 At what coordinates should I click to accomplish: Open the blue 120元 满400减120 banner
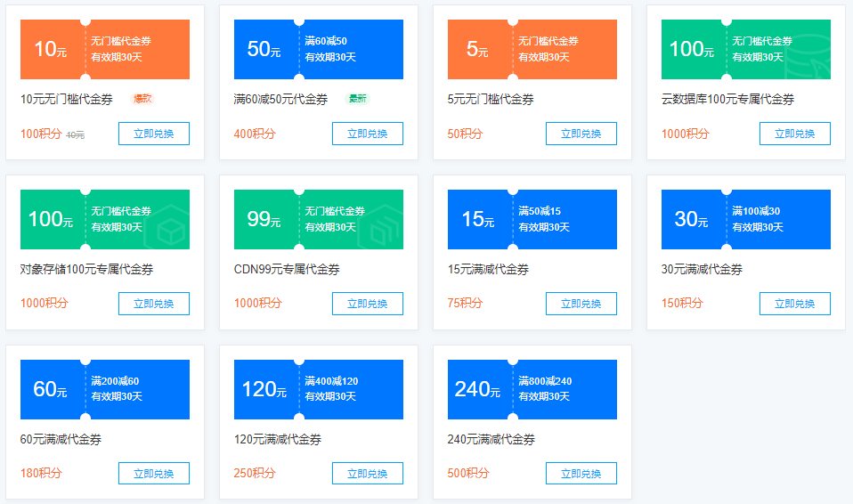pyautogui.click(x=319, y=389)
